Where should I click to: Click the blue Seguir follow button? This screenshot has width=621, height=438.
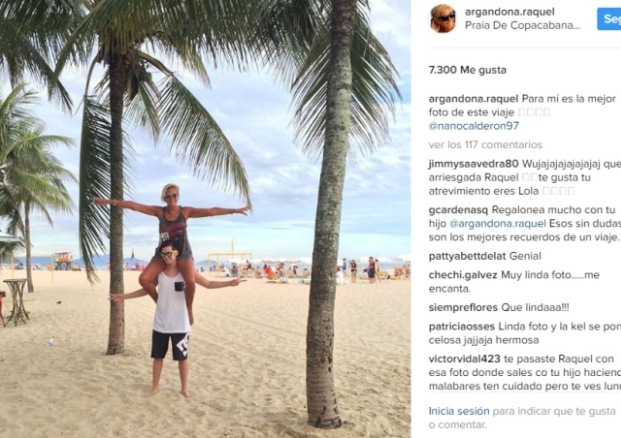click(609, 18)
